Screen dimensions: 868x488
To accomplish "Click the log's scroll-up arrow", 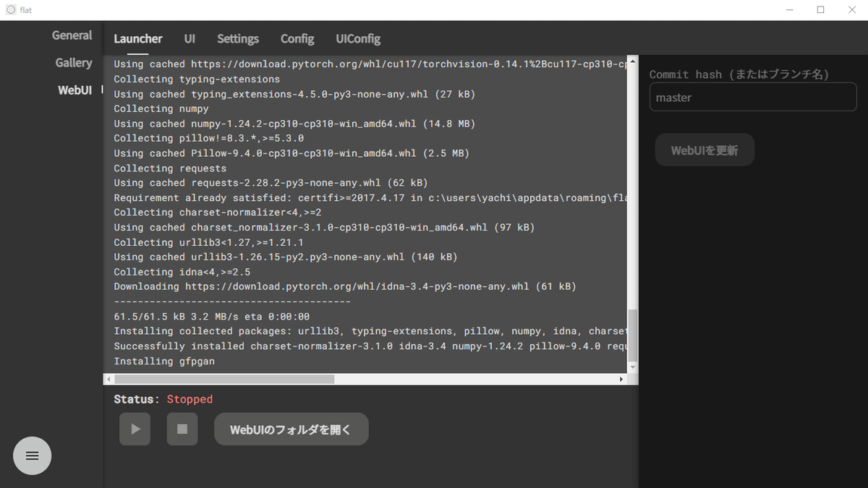I will click(633, 61).
